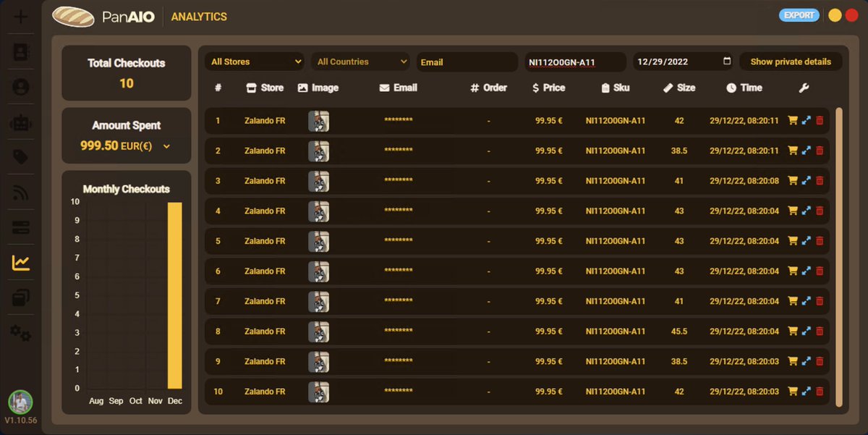The width and height of the screenshot is (868, 435).
Task: Expand the EUR currency chevron
Action: point(167,146)
